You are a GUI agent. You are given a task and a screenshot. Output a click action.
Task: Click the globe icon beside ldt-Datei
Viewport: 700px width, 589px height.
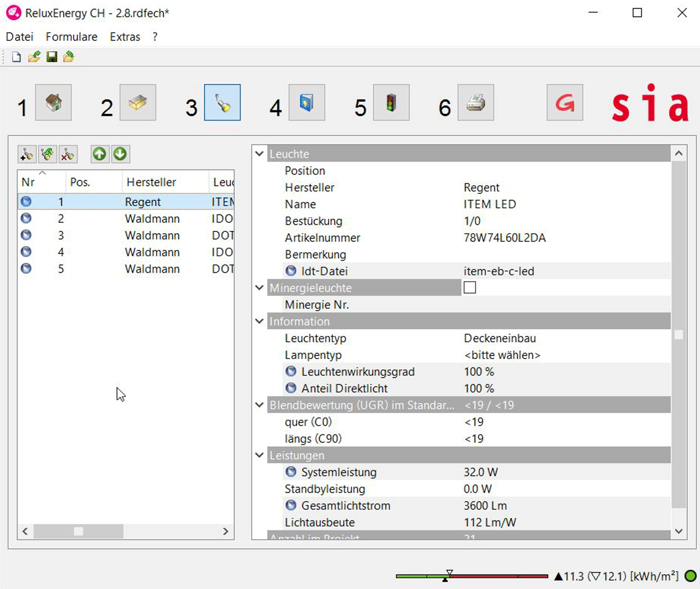[291, 271]
